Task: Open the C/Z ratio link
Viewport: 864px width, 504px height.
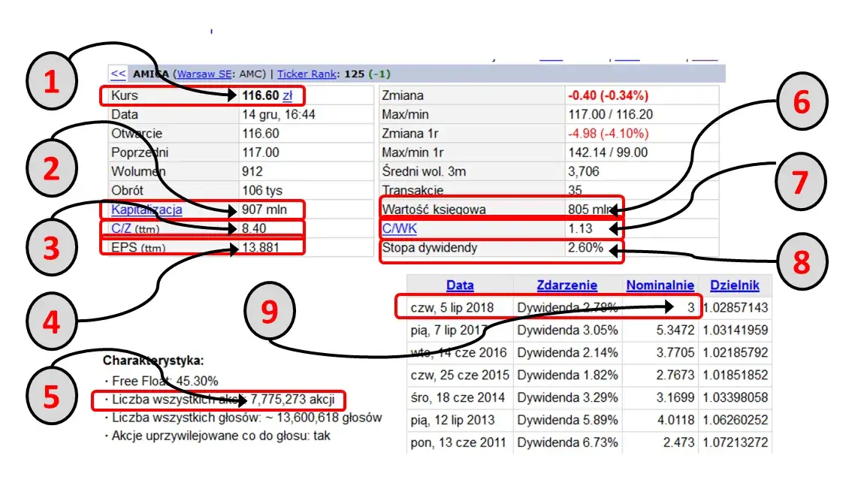Action: coord(121,228)
